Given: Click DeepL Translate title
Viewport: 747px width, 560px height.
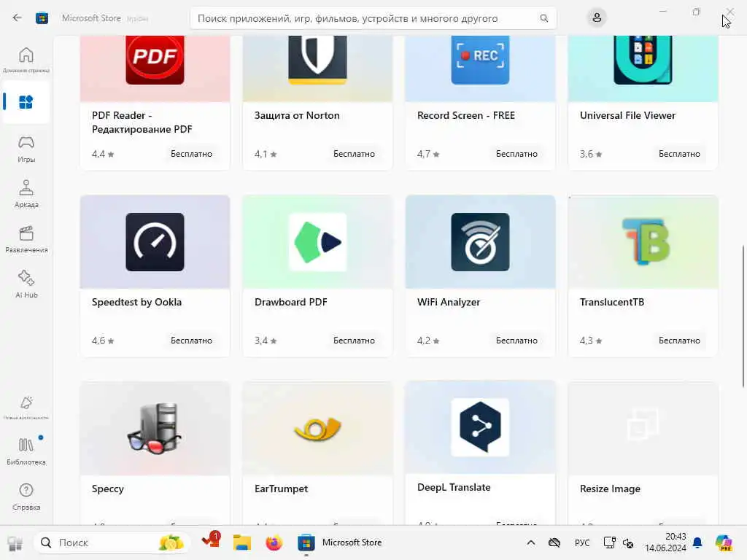Looking at the screenshot, I should [x=454, y=487].
